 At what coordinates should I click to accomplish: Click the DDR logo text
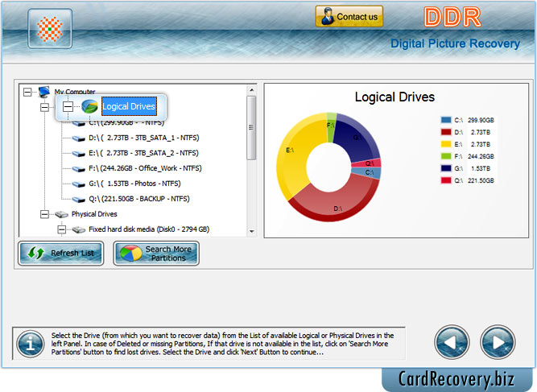click(x=452, y=17)
